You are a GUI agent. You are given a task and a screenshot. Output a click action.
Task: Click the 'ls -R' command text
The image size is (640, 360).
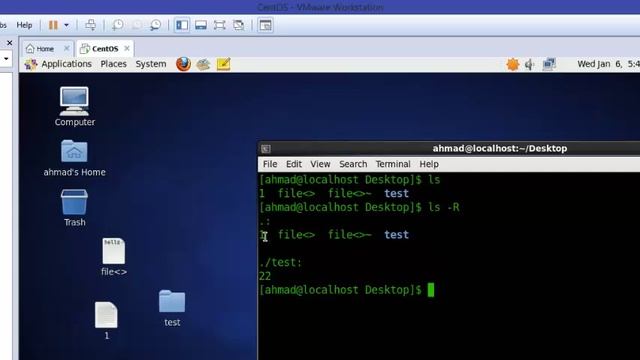tap(444, 207)
